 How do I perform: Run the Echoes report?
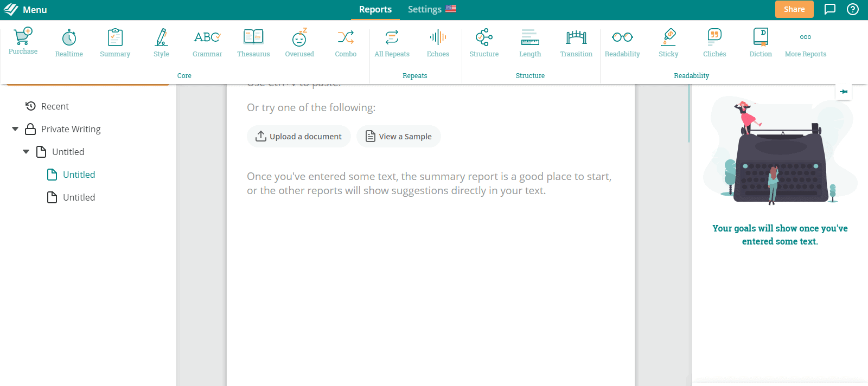pos(438,43)
